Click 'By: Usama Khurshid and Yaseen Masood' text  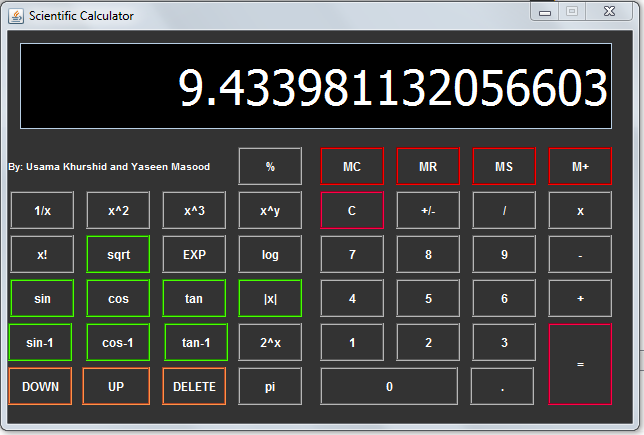[109, 166]
